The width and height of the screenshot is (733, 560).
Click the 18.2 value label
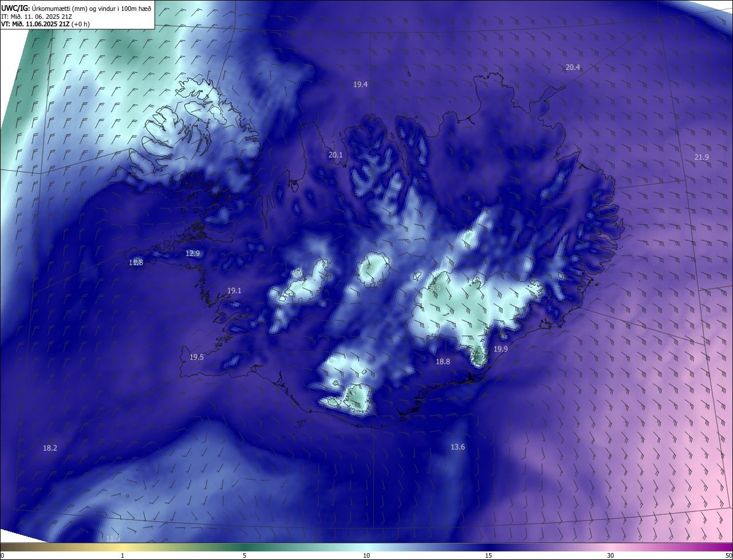pyautogui.click(x=50, y=448)
